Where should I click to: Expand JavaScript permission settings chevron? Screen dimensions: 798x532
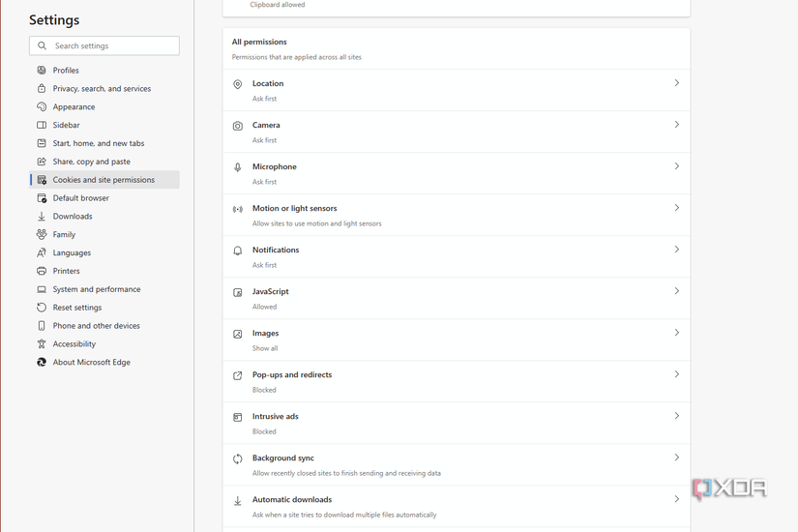tap(676, 291)
